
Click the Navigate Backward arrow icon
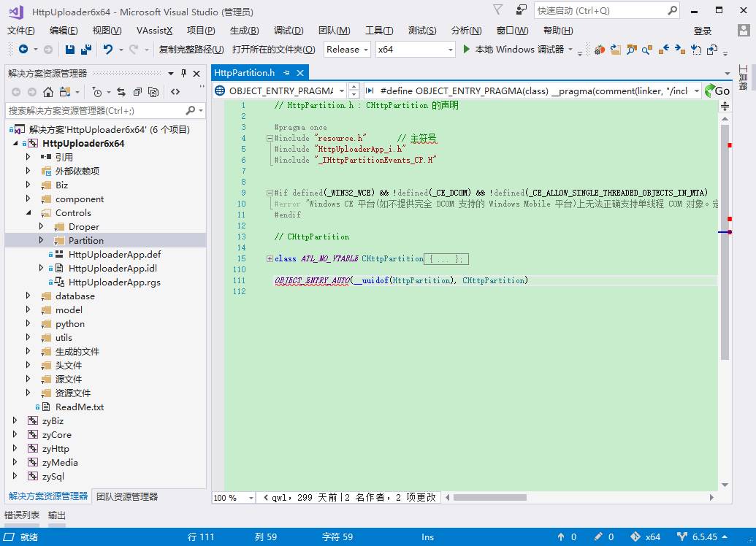[x=23, y=50]
